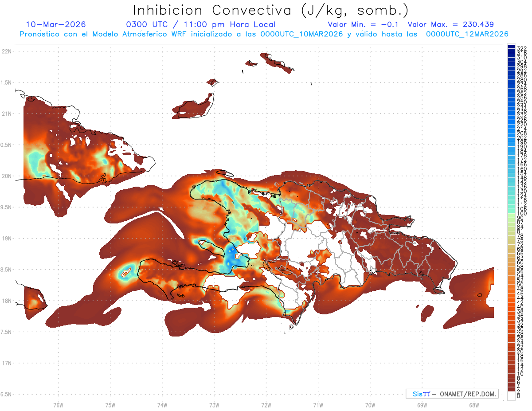Click the 'Inhibicion Convectiva (J/kg, somb.)' title

(271, 11)
